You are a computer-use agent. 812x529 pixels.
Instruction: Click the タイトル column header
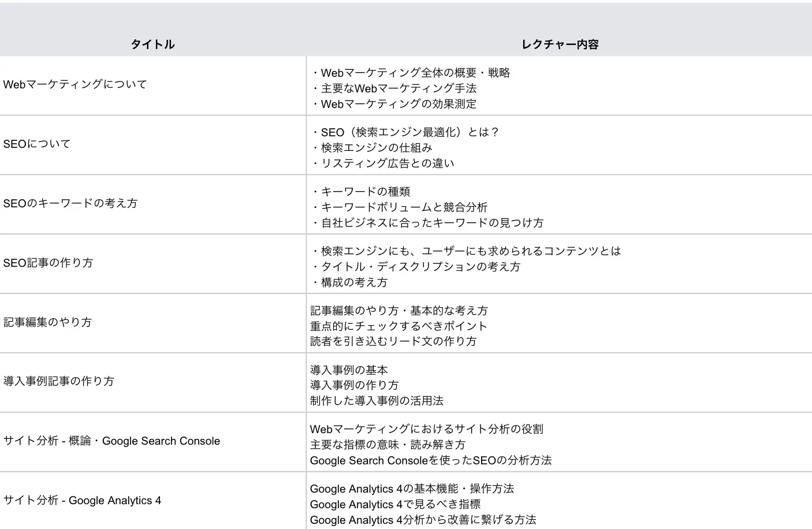tap(152, 44)
